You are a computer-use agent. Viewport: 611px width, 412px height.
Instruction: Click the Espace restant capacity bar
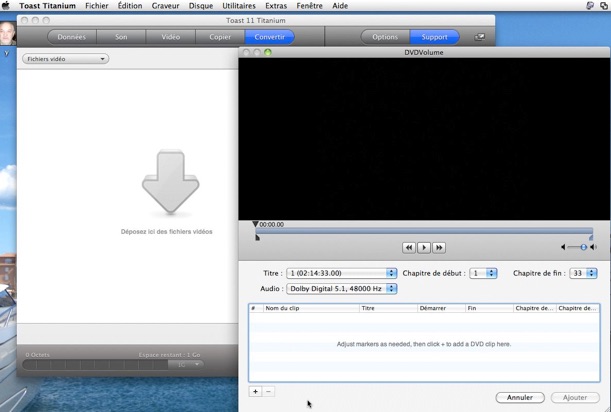click(95, 364)
